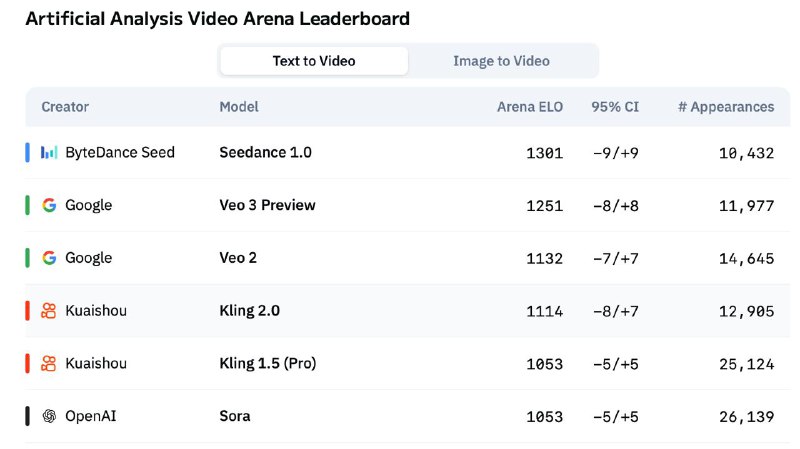This screenshot has width=800, height=449.
Task: Switch to the Text to Video tab
Action: click(314, 61)
